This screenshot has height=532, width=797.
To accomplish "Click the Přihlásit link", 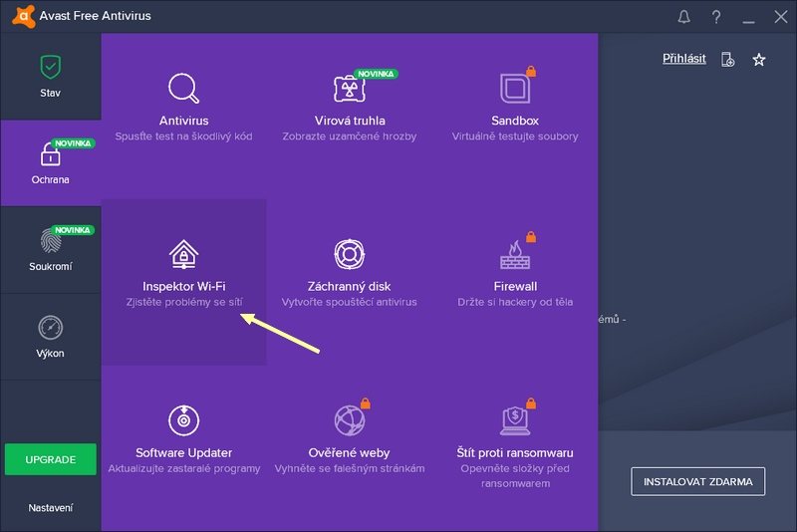I will tap(683, 59).
